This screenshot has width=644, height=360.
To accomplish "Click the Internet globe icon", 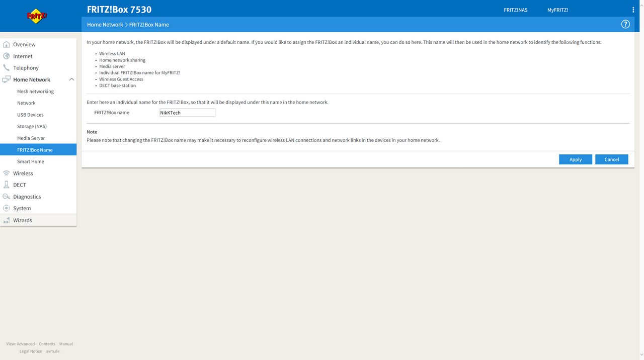I will (7, 56).
